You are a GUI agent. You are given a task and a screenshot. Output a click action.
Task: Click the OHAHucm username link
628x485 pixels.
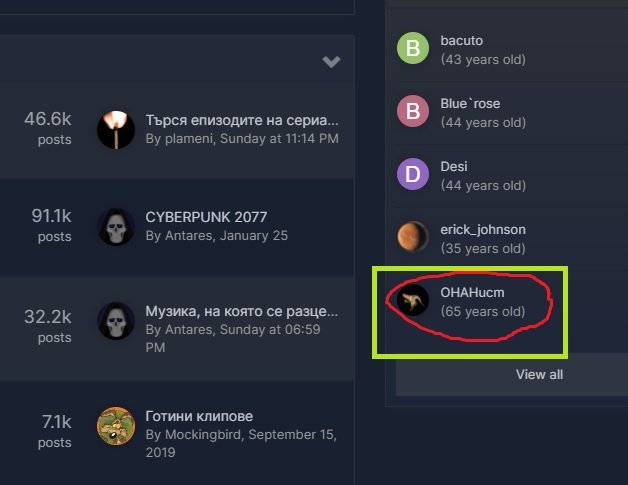click(472, 292)
